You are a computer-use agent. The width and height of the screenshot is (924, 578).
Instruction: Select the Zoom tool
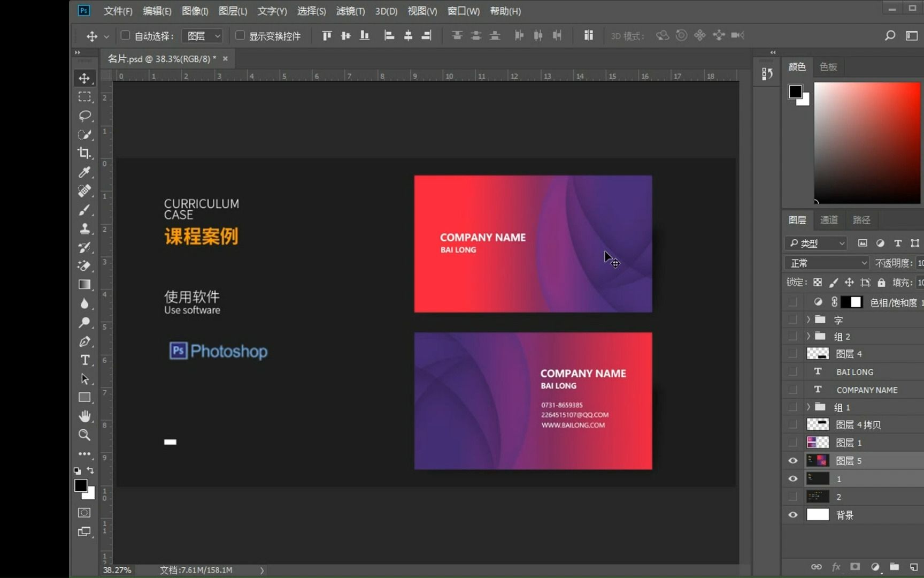pyautogui.click(x=84, y=435)
